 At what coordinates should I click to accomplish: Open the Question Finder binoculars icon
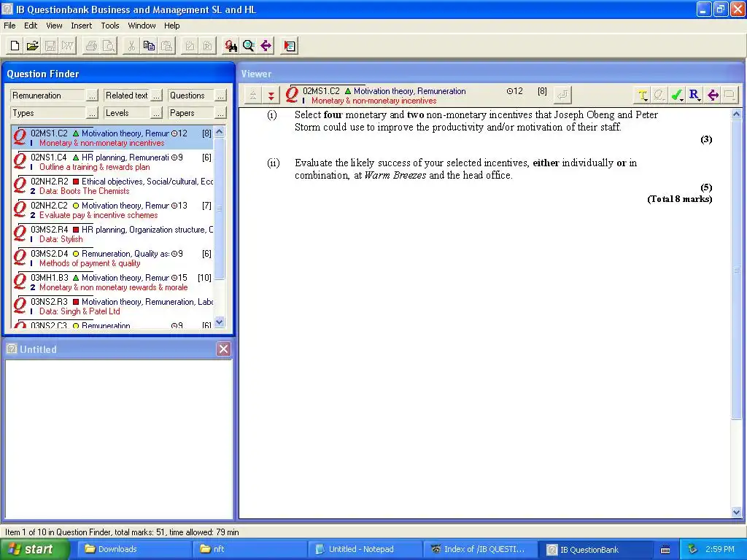click(231, 46)
